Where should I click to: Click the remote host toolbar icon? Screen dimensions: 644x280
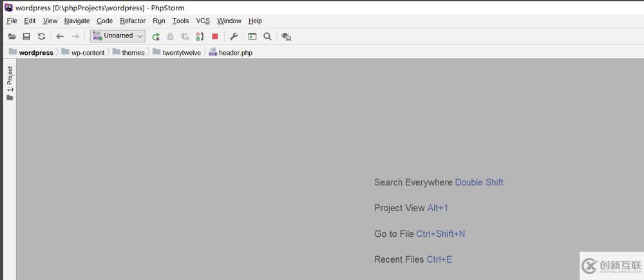[x=287, y=37]
